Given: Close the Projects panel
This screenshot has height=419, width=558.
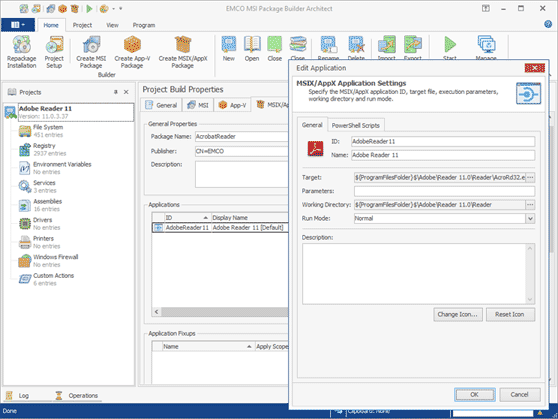Looking at the screenshot, I should pos(126,92).
